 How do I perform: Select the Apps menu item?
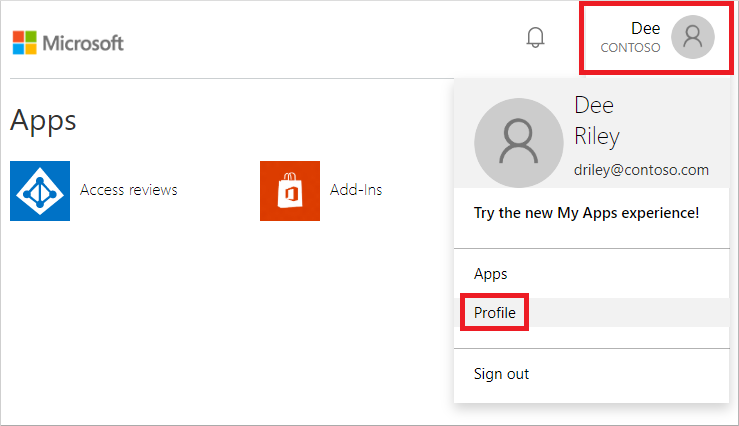(x=491, y=274)
